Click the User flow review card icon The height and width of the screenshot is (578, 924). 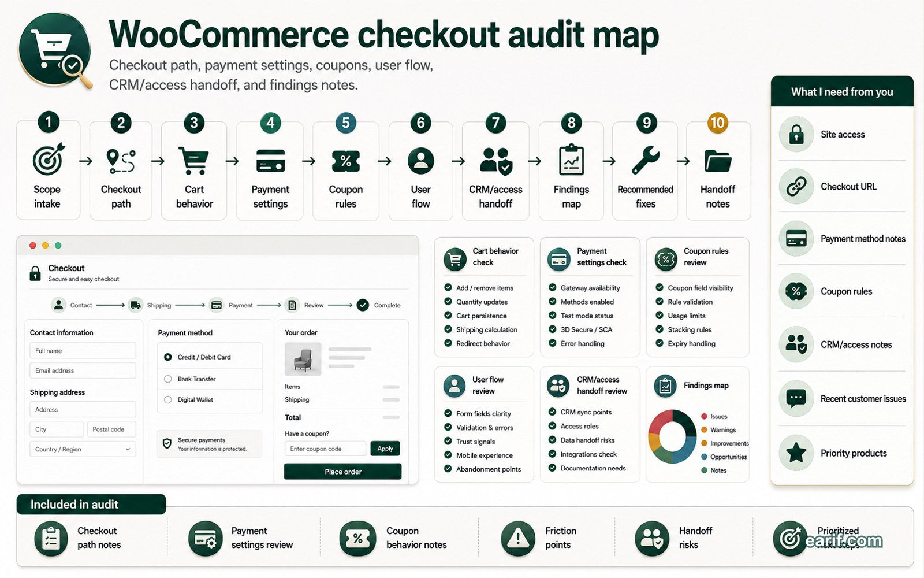pyautogui.click(x=454, y=386)
